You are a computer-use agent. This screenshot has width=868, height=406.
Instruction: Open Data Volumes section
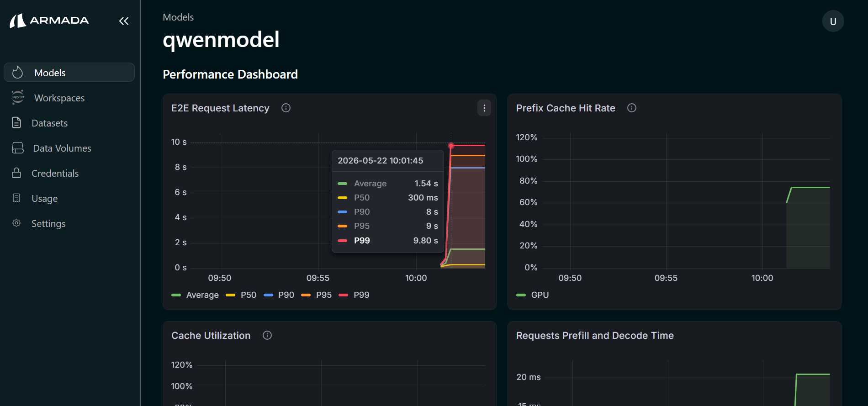62,148
